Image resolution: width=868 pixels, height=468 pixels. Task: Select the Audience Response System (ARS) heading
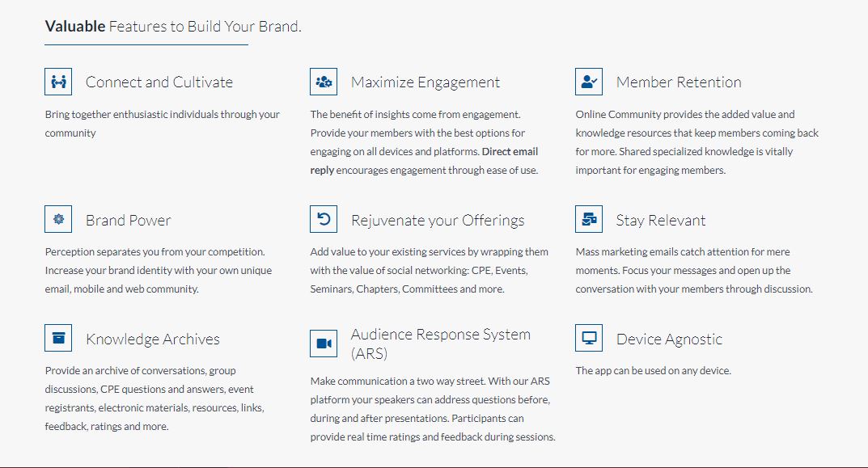(441, 344)
